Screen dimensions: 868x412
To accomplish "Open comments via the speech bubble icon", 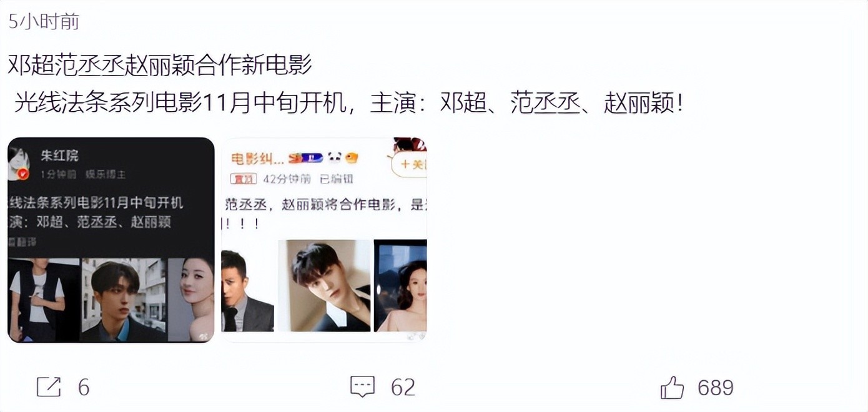I will [362, 387].
